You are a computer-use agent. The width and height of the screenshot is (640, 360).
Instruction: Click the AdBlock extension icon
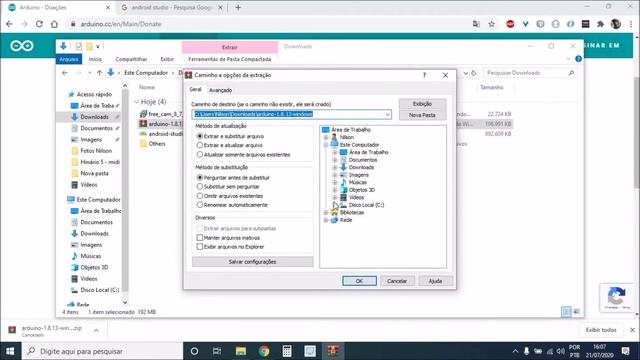click(x=510, y=24)
